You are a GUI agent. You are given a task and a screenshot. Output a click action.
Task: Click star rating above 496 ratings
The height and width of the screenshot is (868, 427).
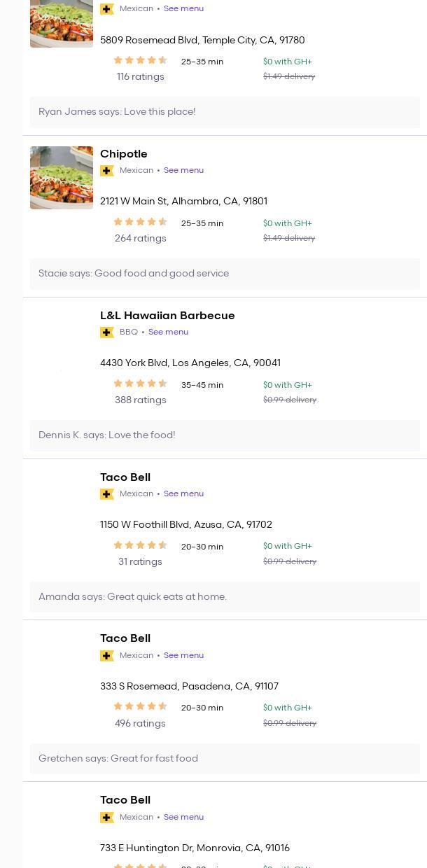click(140, 706)
